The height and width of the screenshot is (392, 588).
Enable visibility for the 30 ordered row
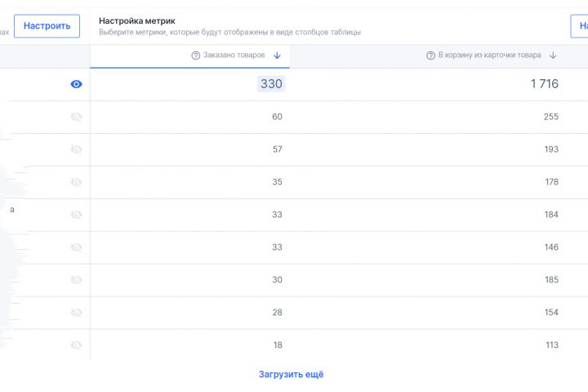tap(77, 280)
